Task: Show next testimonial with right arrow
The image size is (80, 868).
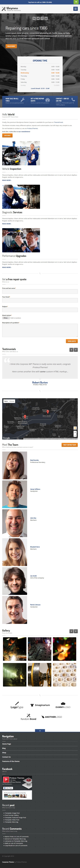Action: point(76,350)
